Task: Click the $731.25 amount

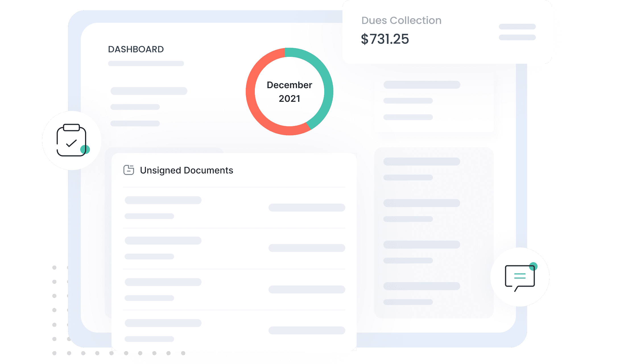Action: point(385,40)
